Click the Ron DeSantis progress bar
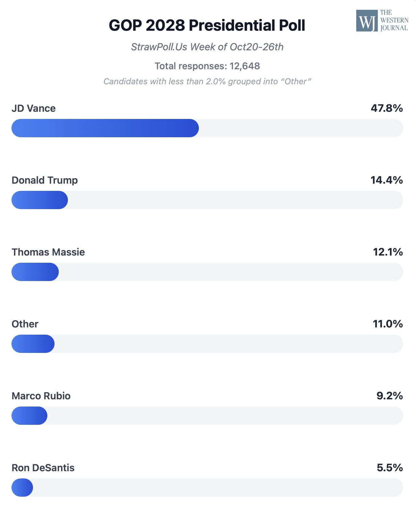Viewport: 416px width, 532px height. (x=207, y=488)
